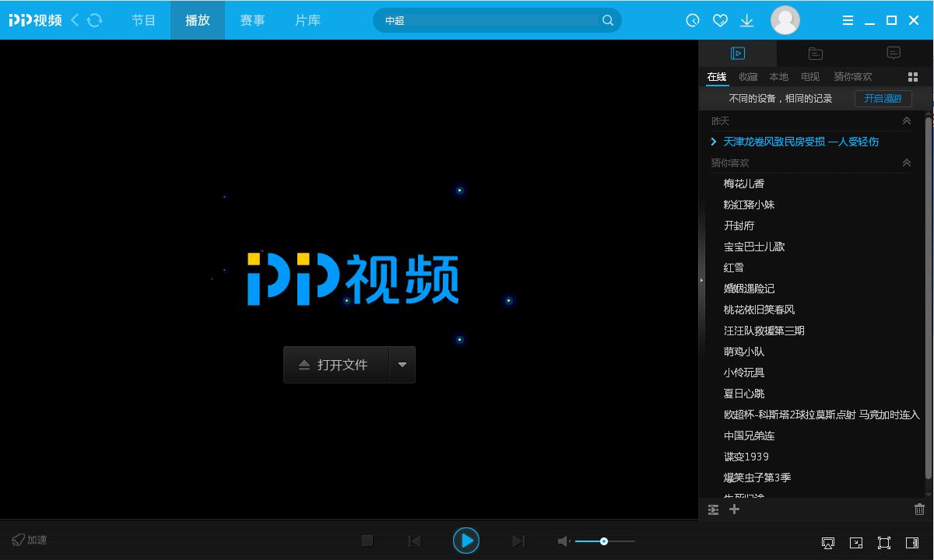Add a file using the plus icon

pos(734,509)
